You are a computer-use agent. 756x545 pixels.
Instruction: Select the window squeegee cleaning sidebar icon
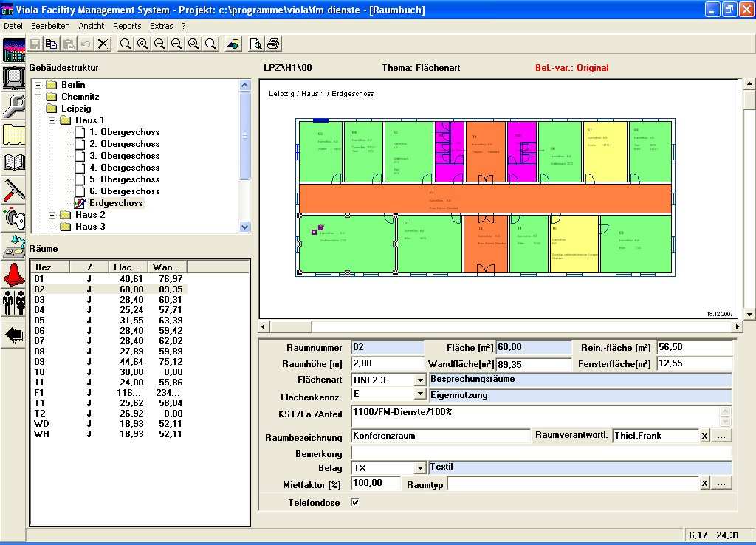[x=13, y=190]
